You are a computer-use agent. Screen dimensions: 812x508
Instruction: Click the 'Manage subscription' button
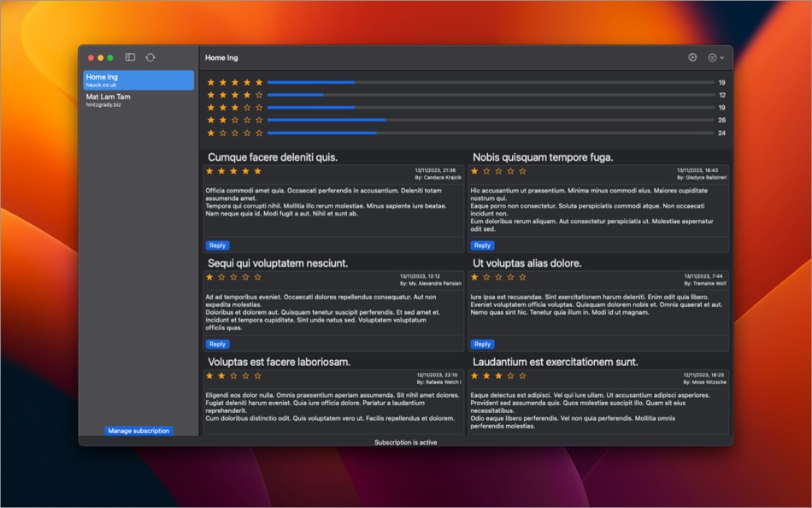click(x=138, y=430)
